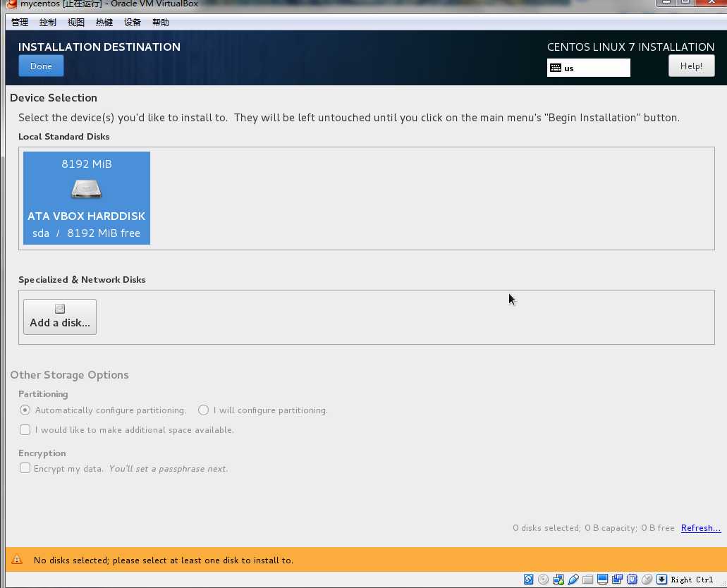Click the Encryption label
This screenshot has height=588, width=727.
point(42,453)
